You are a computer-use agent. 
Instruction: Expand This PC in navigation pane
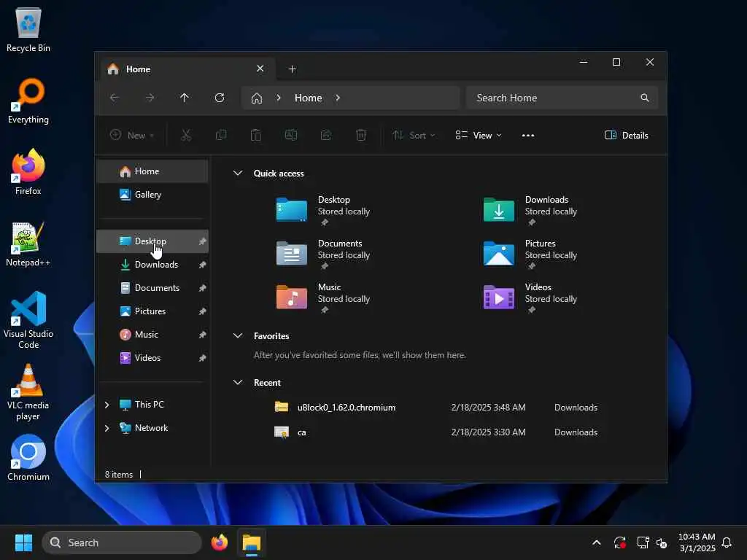[107, 405]
